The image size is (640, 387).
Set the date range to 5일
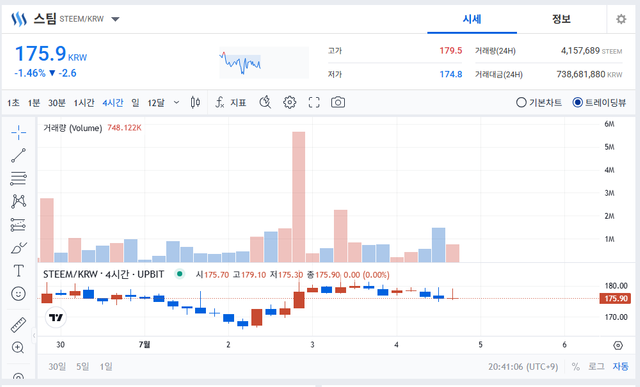pyautogui.click(x=82, y=367)
